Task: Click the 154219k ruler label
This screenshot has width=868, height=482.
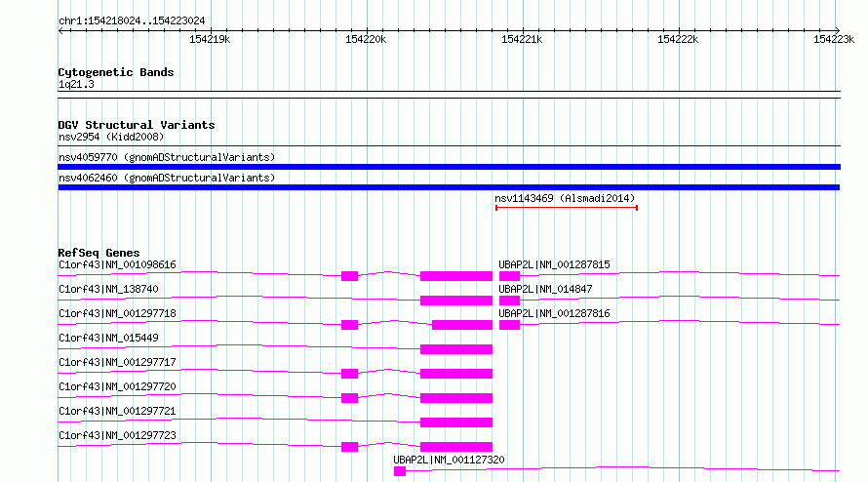Action: click(210, 39)
